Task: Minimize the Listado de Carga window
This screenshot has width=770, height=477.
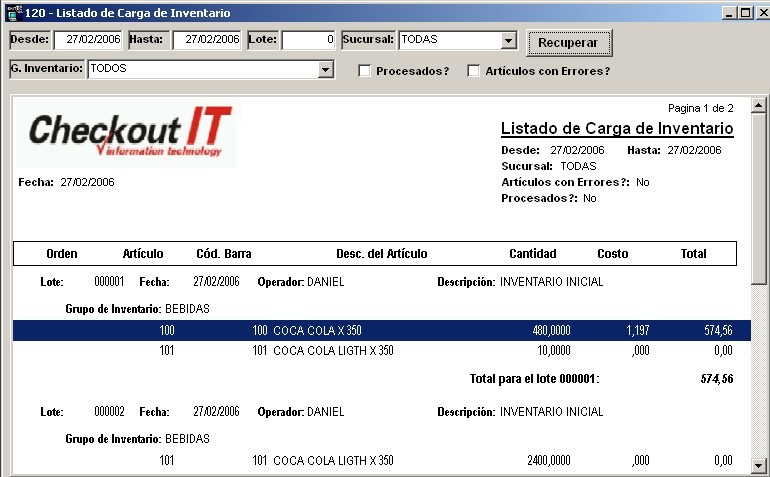Action: 729,13
